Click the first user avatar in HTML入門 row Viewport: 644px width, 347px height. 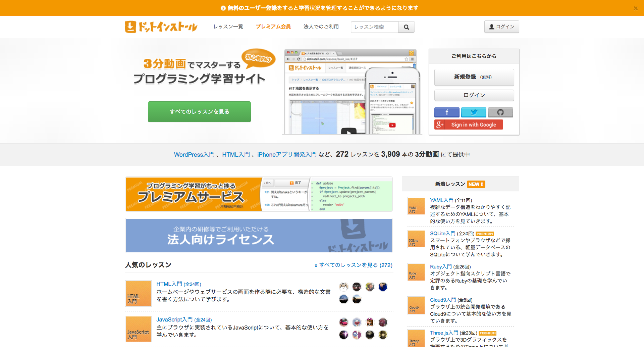[x=343, y=287]
